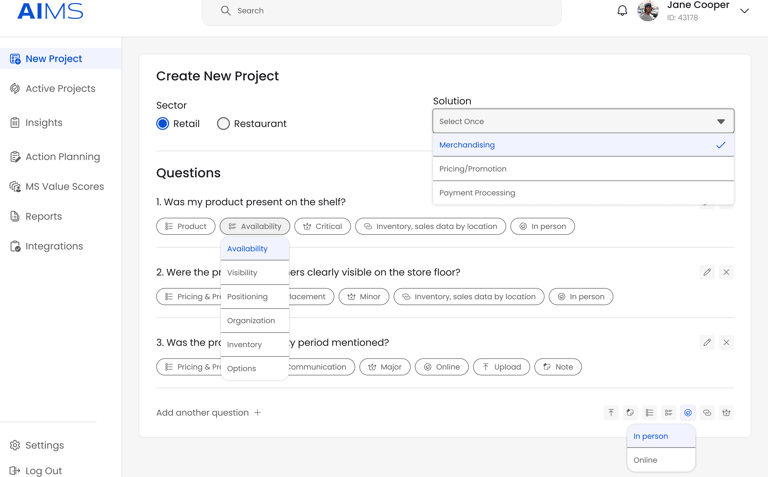Click the note icon in bottom toolbar
The height and width of the screenshot is (477, 768).
[x=630, y=412]
